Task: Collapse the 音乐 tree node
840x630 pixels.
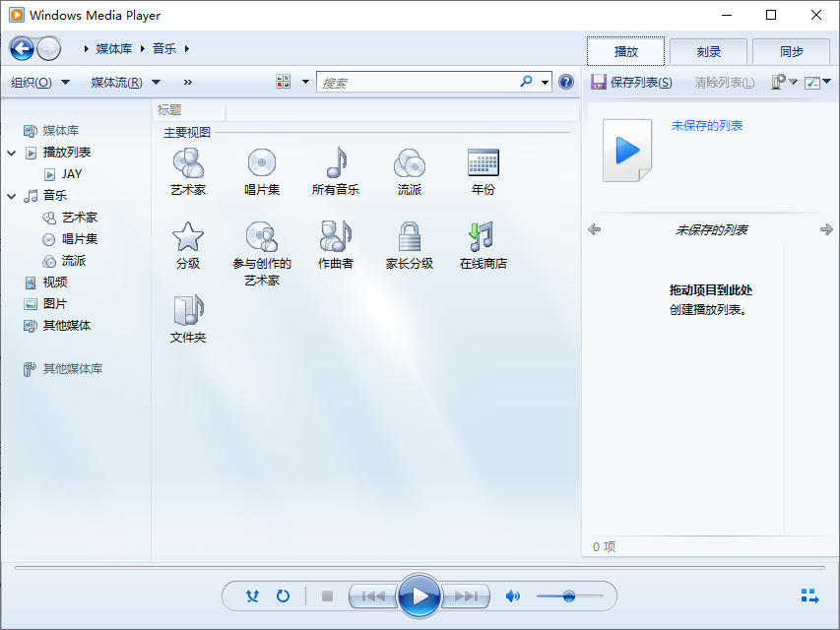Action: click(11, 197)
